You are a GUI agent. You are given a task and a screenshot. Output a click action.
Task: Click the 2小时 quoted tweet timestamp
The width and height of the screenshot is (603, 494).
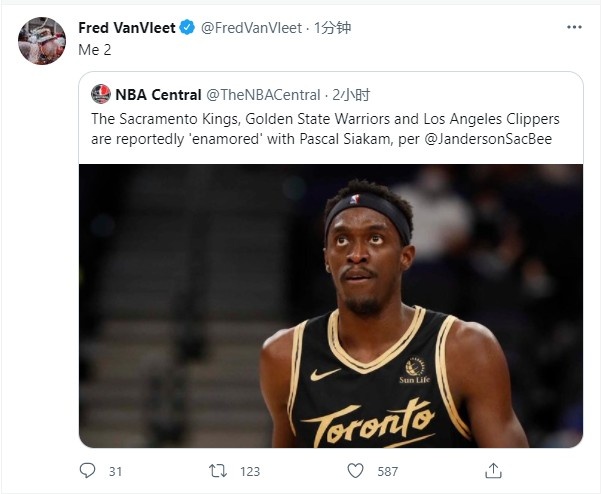tap(351, 95)
